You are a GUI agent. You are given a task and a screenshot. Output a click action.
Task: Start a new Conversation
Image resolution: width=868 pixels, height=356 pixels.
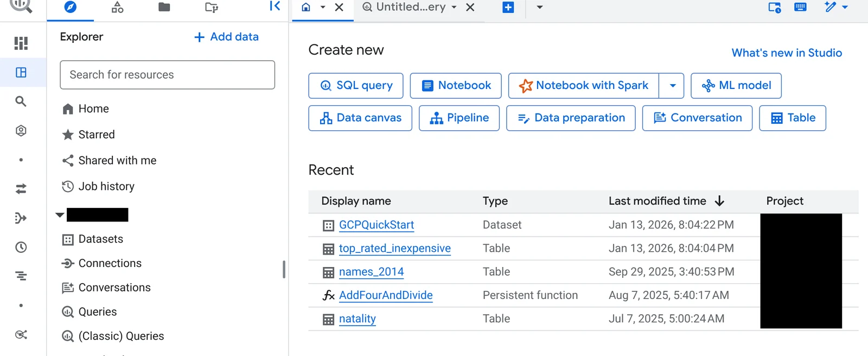pyautogui.click(x=697, y=118)
